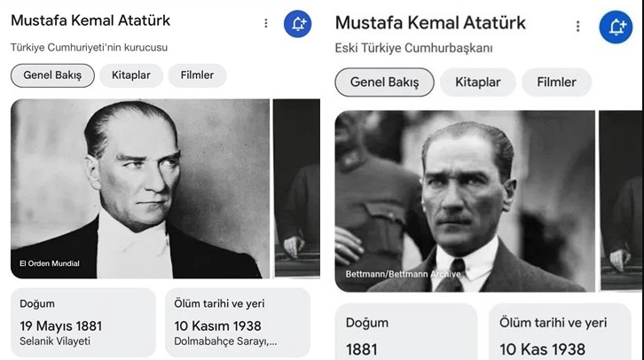This screenshot has width=644, height=360.
Task: Open the Doğum 19 Mayıs 1881 card
Action: [x=83, y=323]
